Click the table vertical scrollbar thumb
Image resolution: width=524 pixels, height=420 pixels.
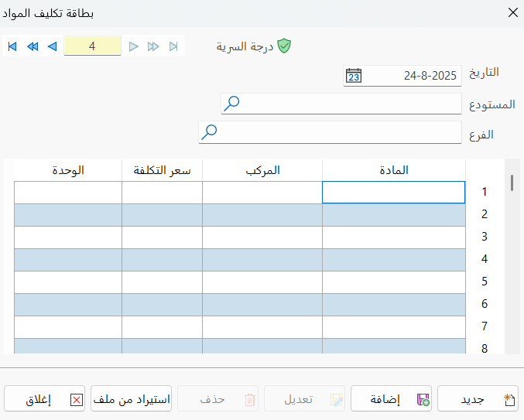[x=512, y=183]
